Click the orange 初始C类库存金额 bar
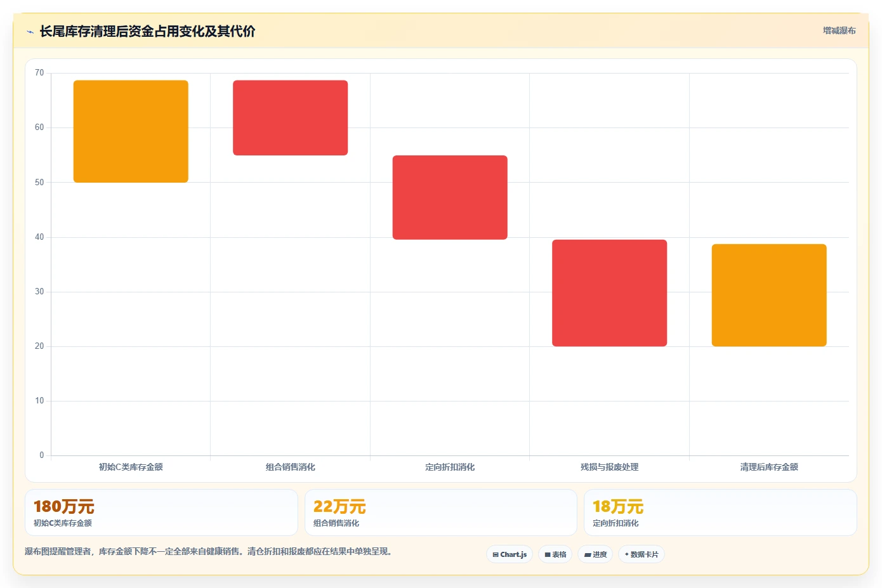This screenshot has width=882, height=588. coord(131,131)
